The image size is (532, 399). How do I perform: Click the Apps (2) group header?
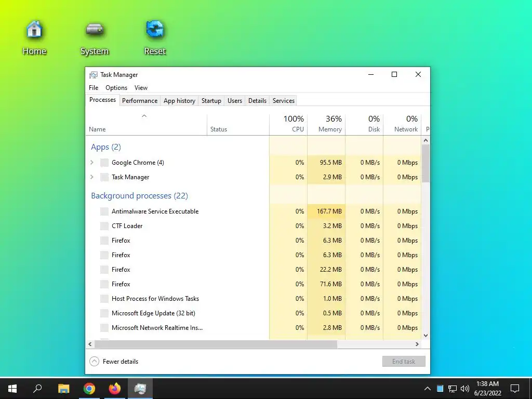(x=106, y=147)
